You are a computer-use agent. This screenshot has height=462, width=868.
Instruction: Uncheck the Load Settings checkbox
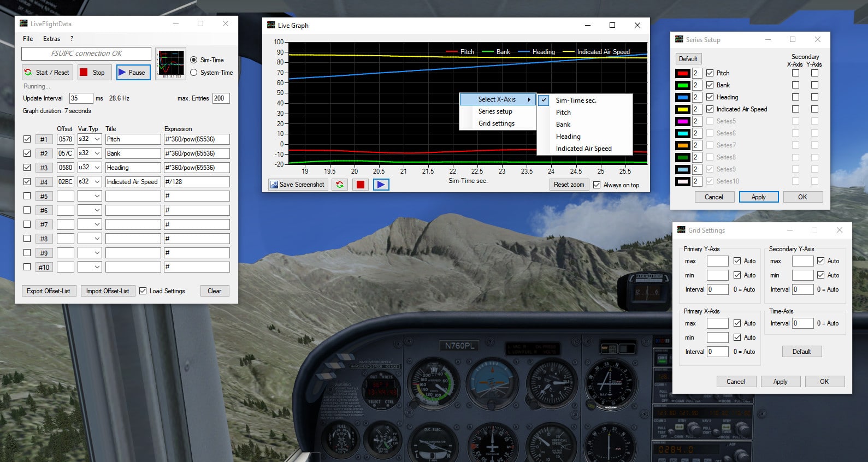143,291
